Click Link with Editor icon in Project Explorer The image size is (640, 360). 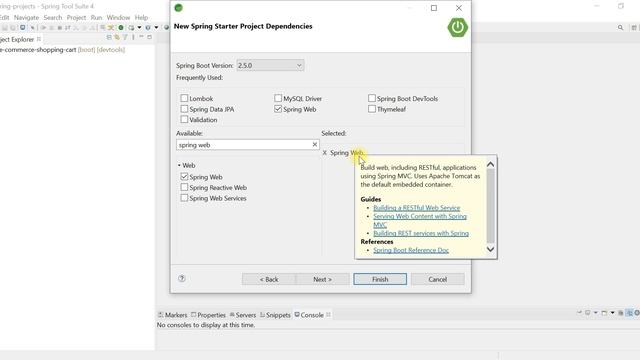point(117,37)
